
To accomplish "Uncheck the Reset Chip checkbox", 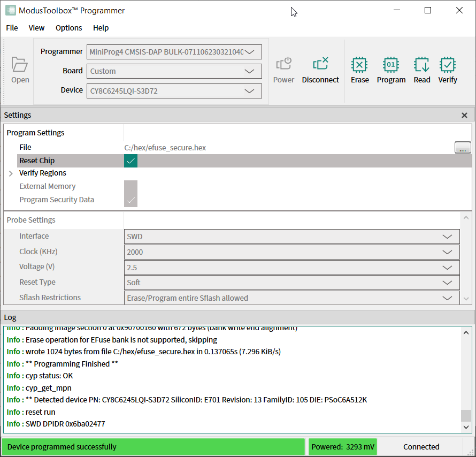I will pos(130,161).
